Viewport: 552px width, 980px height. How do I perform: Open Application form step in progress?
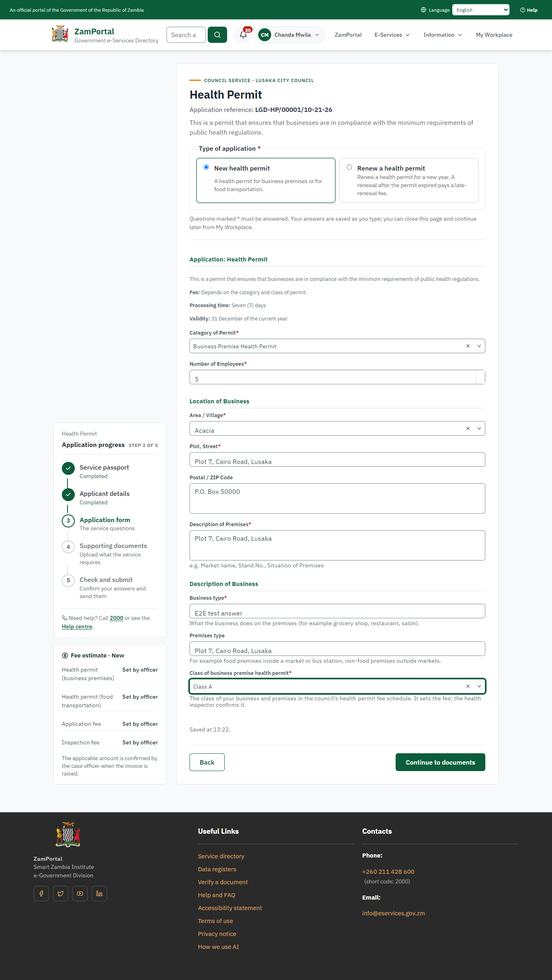pos(105,520)
